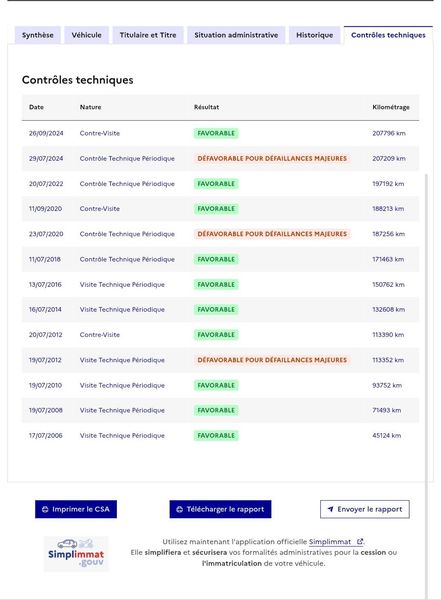Click the 29/07/2024 Défavorable result badge
The height and width of the screenshot is (600, 441).
(272, 158)
